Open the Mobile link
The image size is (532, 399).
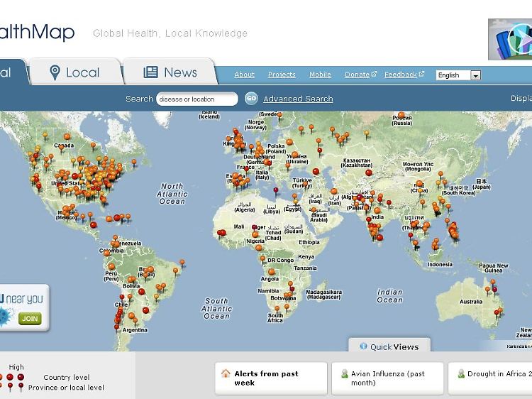(x=320, y=75)
